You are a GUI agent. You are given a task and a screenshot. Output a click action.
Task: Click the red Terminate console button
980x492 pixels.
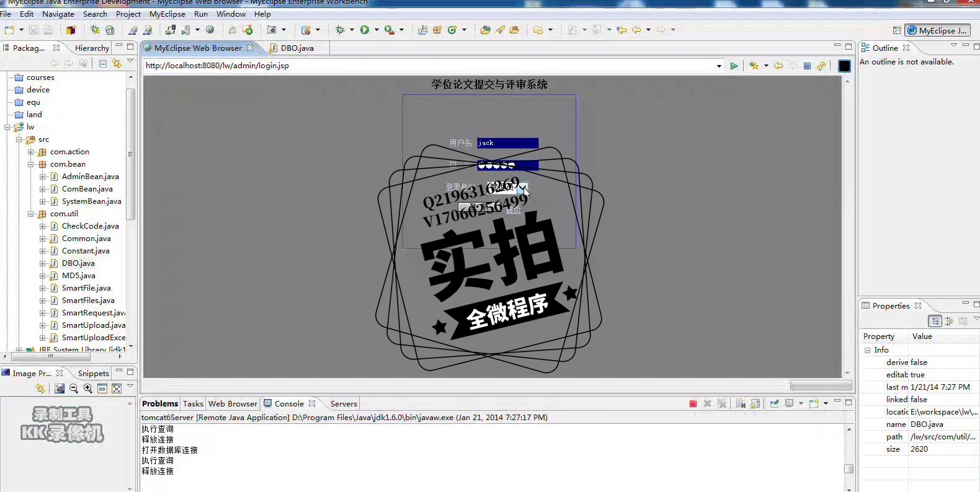pyautogui.click(x=693, y=403)
